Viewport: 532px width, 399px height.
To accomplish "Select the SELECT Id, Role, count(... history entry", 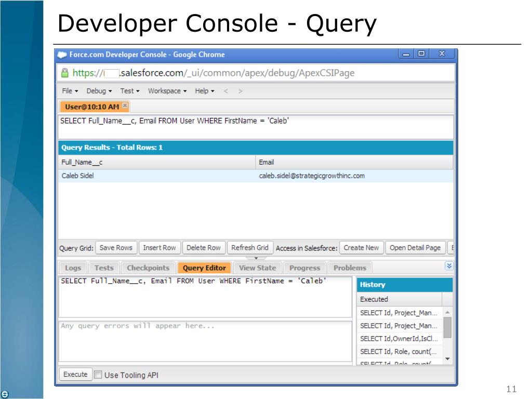I will tap(400, 352).
